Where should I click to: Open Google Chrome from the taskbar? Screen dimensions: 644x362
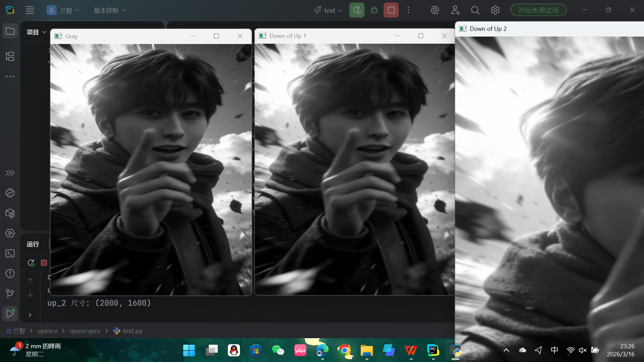(x=344, y=351)
